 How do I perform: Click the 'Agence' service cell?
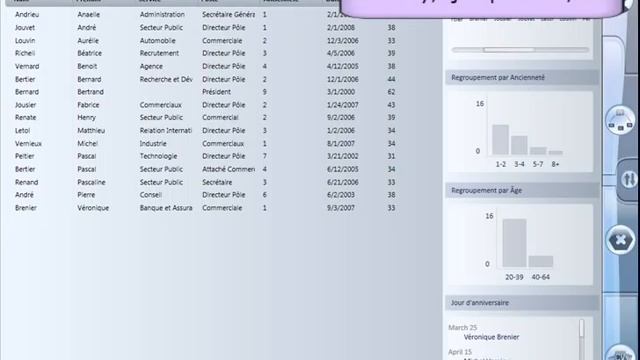151,66
